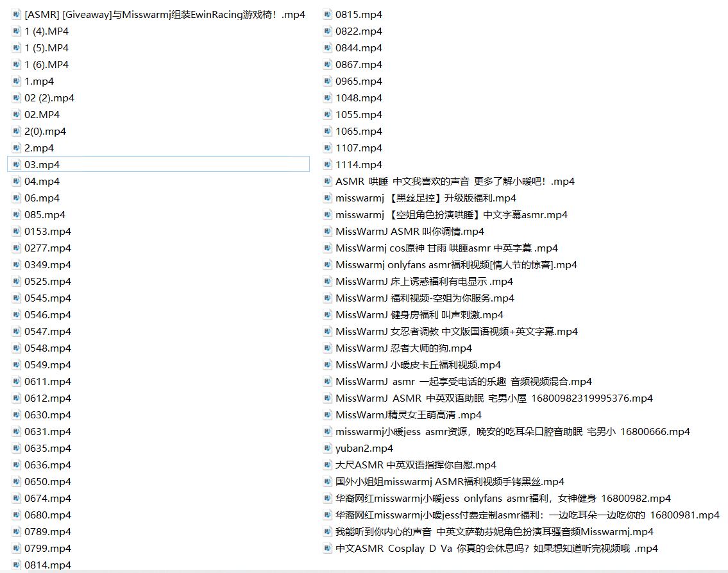Click MissWarmJ 福利视频-空姐为你服务.mp4
This screenshot has width=728, height=573.
point(425,298)
